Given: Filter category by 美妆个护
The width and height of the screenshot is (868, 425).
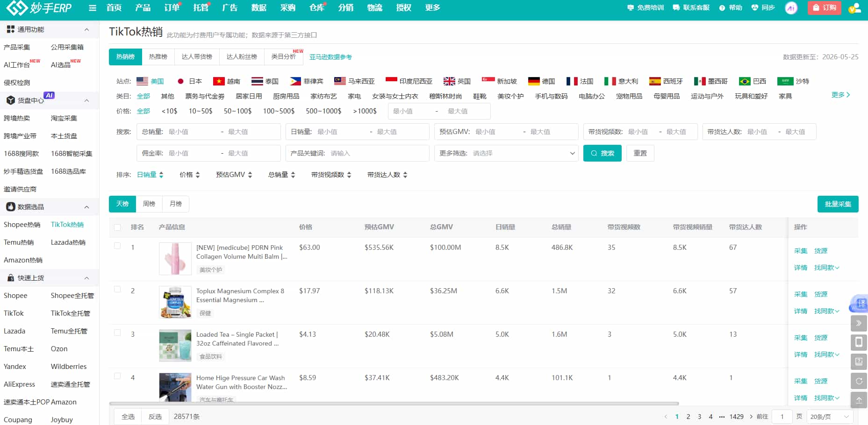Looking at the screenshot, I should click(x=510, y=96).
